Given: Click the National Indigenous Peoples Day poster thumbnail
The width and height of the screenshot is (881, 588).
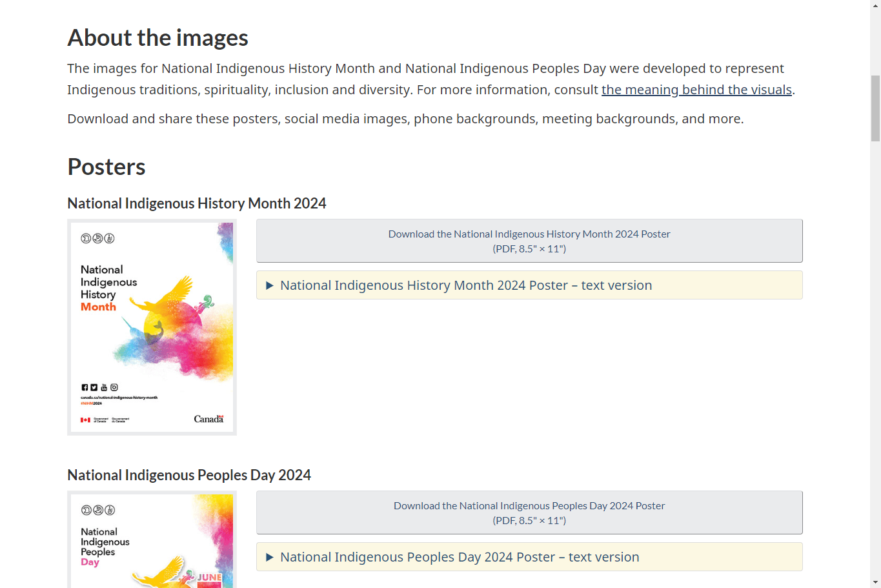Looking at the screenshot, I should click(x=152, y=541).
